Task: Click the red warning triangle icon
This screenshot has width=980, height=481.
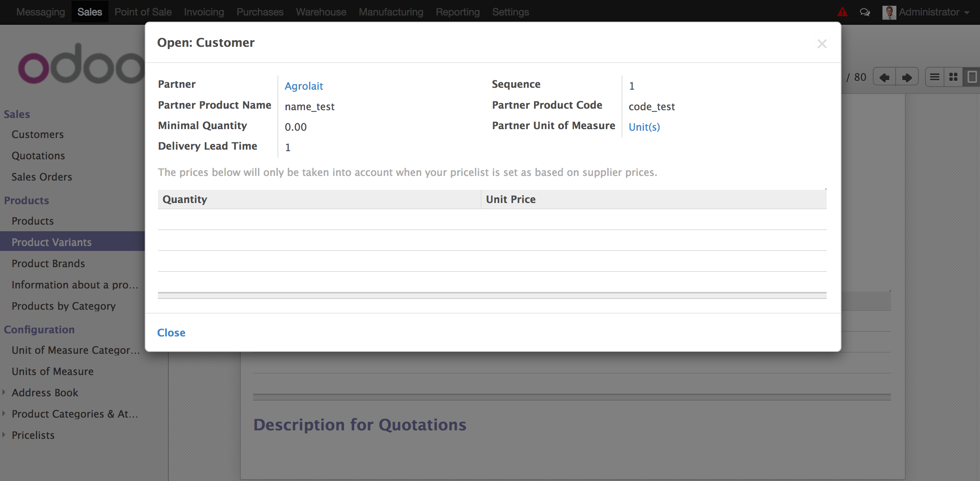Action: [x=842, y=12]
